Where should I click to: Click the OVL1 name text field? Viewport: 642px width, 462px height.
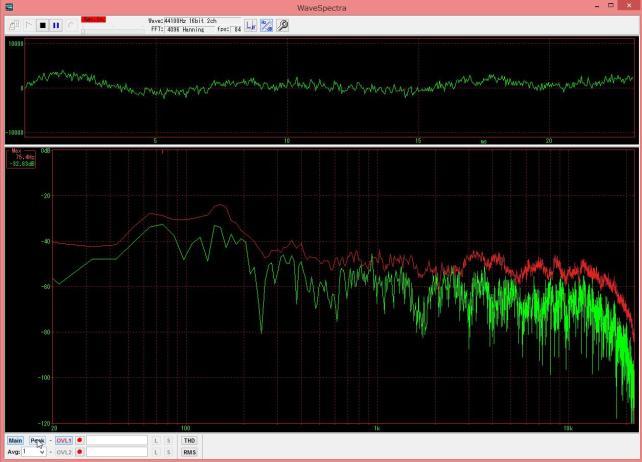[116, 440]
